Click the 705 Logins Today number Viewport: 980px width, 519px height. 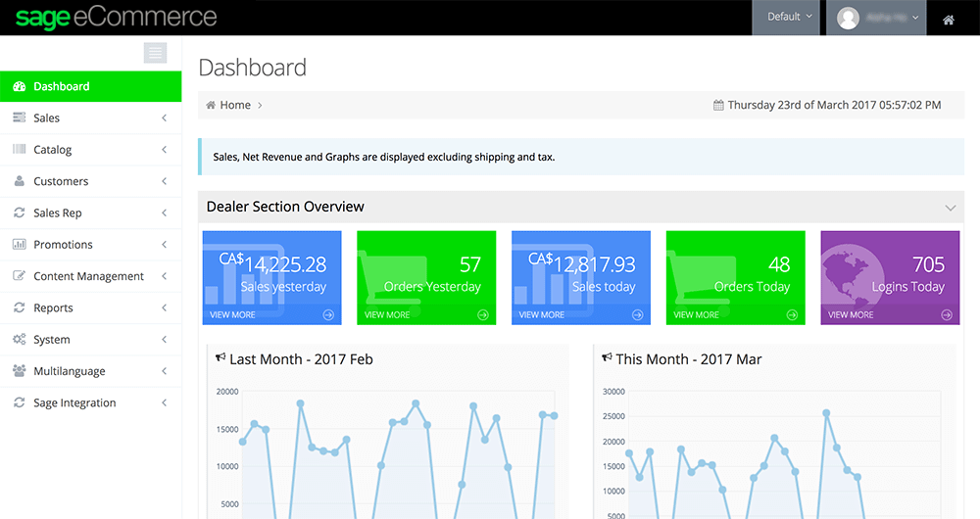coord(928,264)
